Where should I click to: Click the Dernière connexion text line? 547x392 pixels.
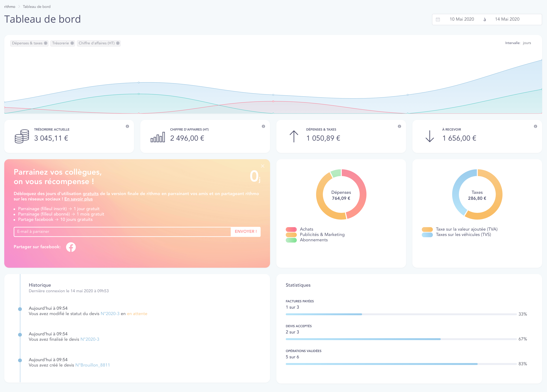69,291
